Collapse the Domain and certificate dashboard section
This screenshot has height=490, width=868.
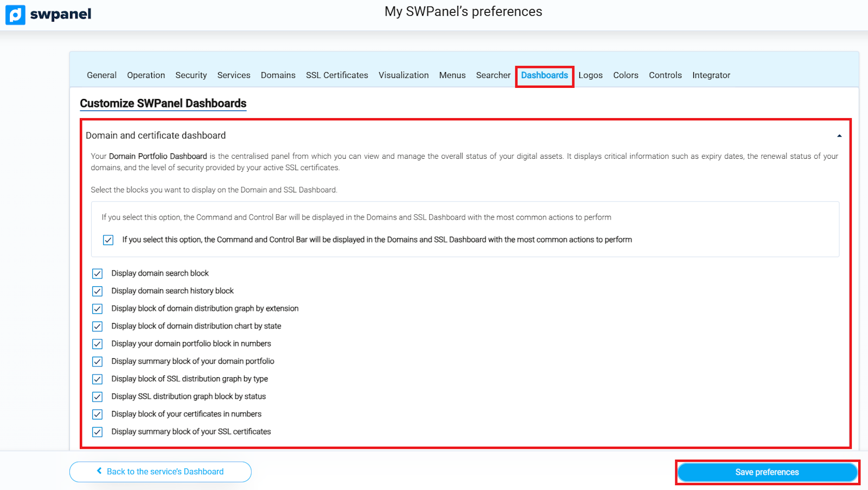pos(839,136)
